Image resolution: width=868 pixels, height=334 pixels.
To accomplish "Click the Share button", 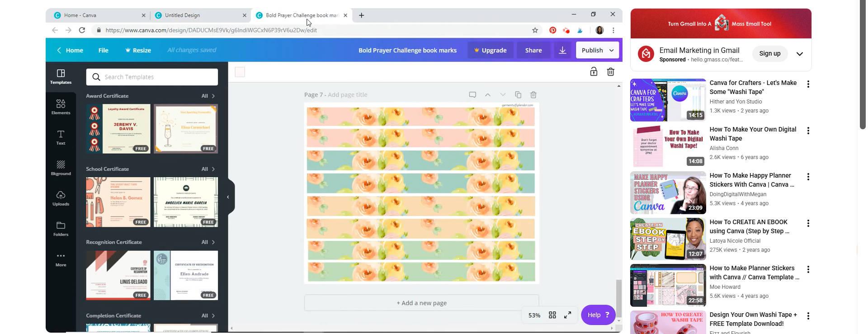I will [533, 50].
